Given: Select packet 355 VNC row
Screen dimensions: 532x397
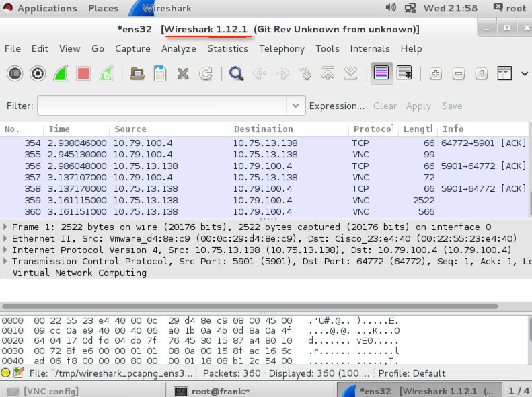Looking at the screenshot, I should 264,154.
